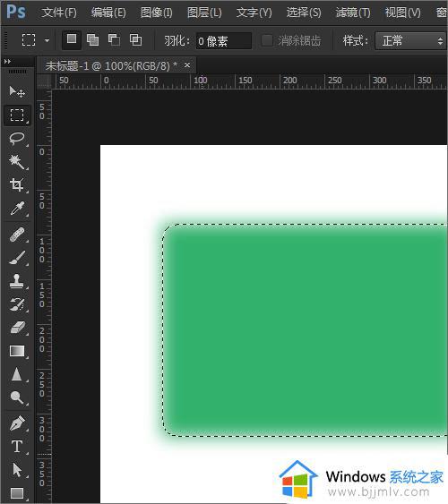Open the marquee tool preset picker
448x504 pixels.
(47, 40)
